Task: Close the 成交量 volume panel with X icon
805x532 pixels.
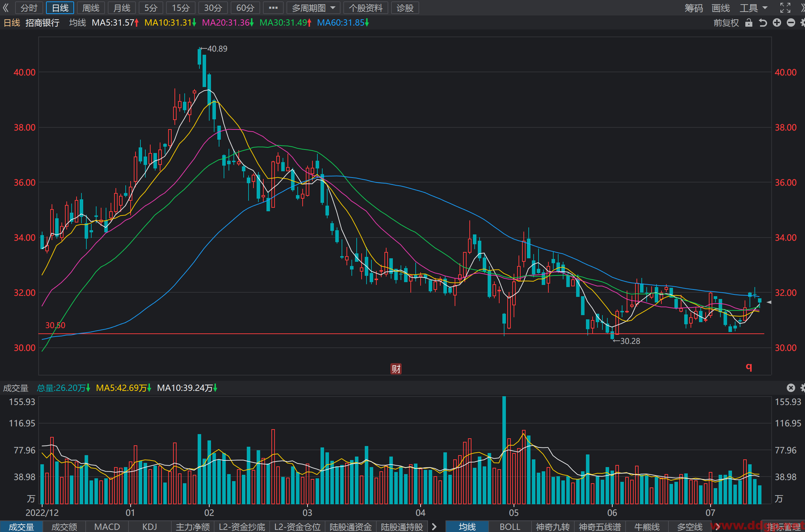Action: point(791,387)
